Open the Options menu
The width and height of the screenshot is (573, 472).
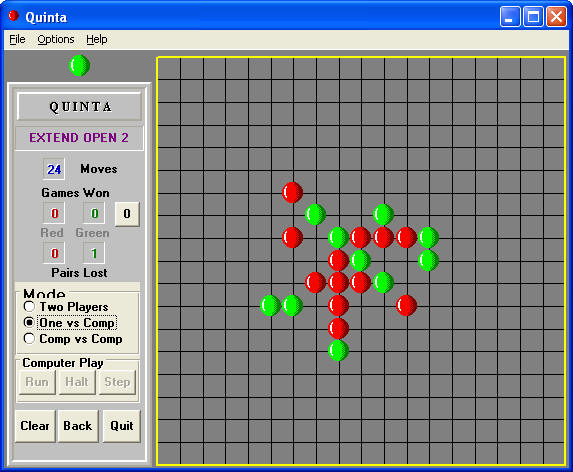point(56,39)
